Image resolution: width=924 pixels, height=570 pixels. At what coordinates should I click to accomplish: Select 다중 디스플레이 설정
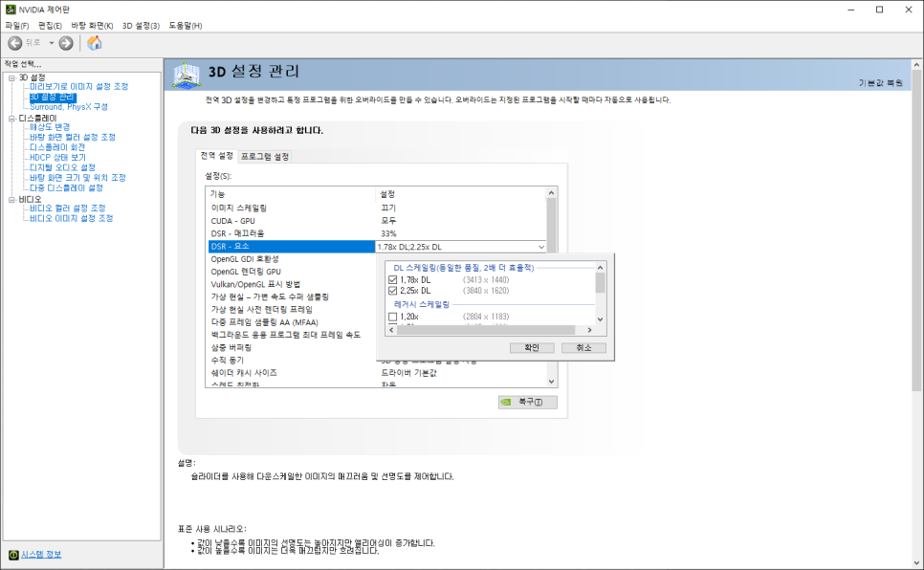tap(67, 188)
